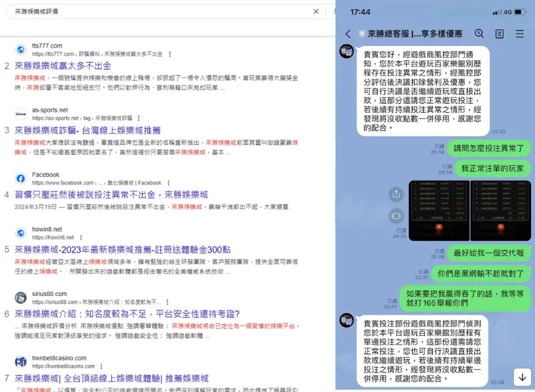Tap the back arrow in chat header
This screenshot has width=535, height=392.
pyautogui.click(x=348, y=34)
